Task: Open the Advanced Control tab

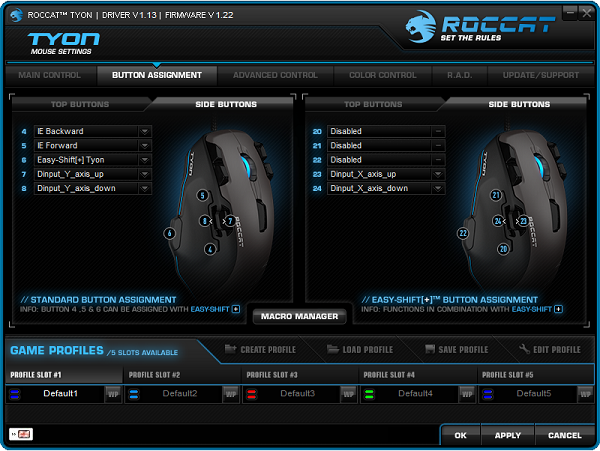Action: click(275, 75)
